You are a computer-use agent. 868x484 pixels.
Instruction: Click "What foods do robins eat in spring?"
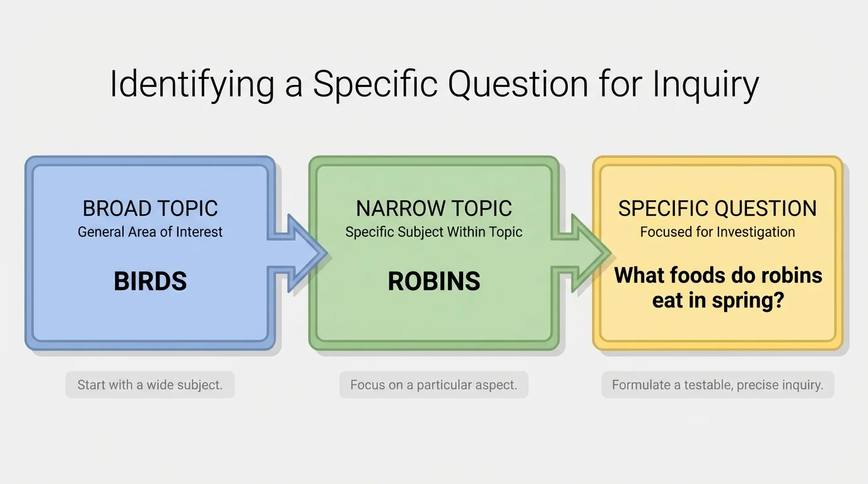tap(718, 287)
